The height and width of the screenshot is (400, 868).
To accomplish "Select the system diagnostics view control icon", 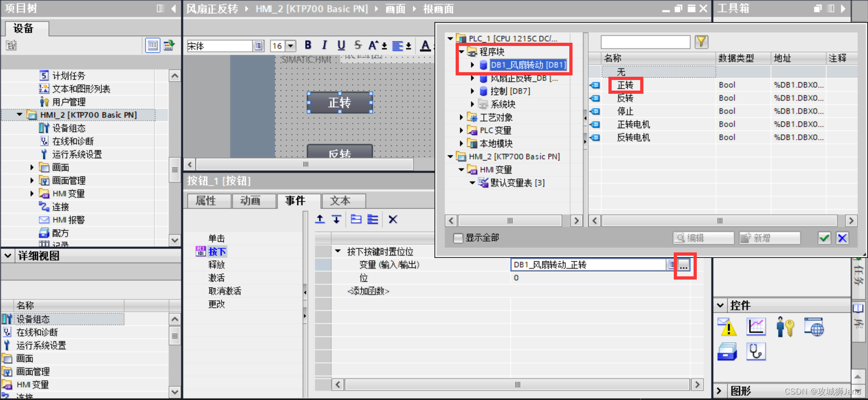I will [756, 352].
